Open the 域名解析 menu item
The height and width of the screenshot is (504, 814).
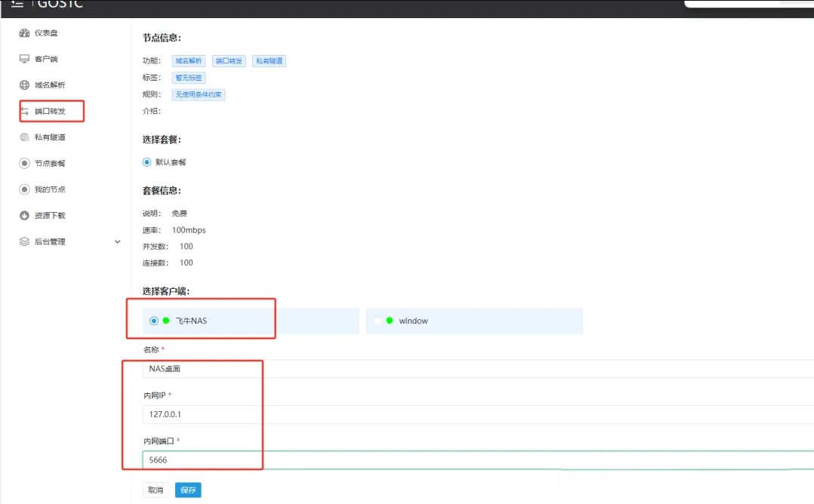click(50, 85)
